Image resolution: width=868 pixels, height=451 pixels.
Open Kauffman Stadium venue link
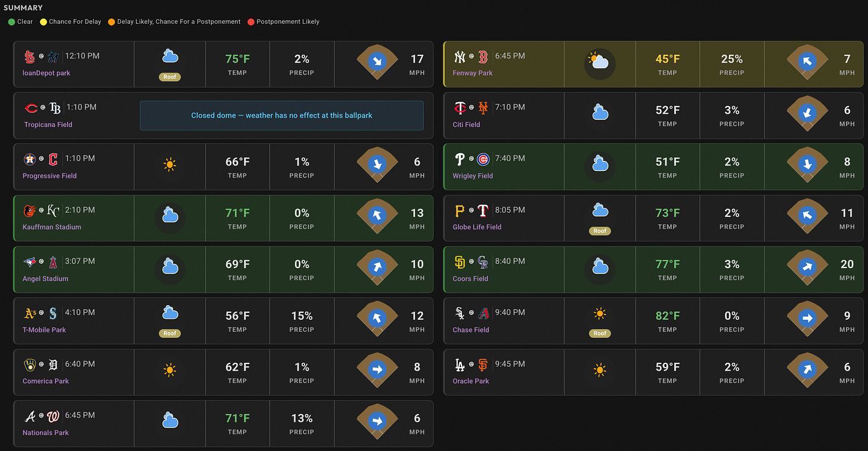52,227
